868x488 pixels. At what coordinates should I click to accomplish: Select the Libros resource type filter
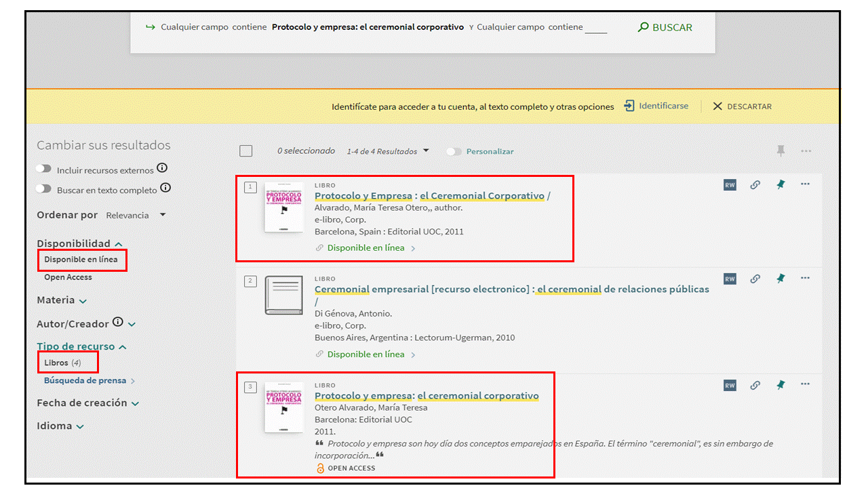pyautogui.click(x=57, y=363)
